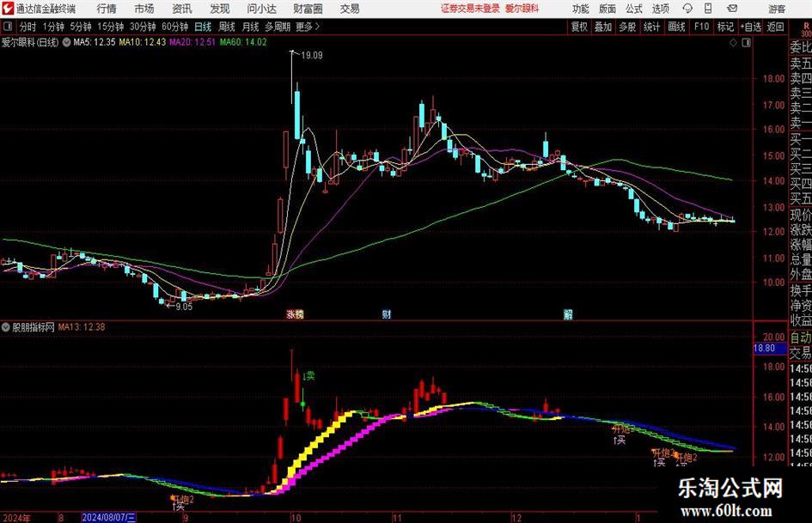Click the MA5: 12.35 indicator label
812x523 pixels.
(x=95, y=42)
